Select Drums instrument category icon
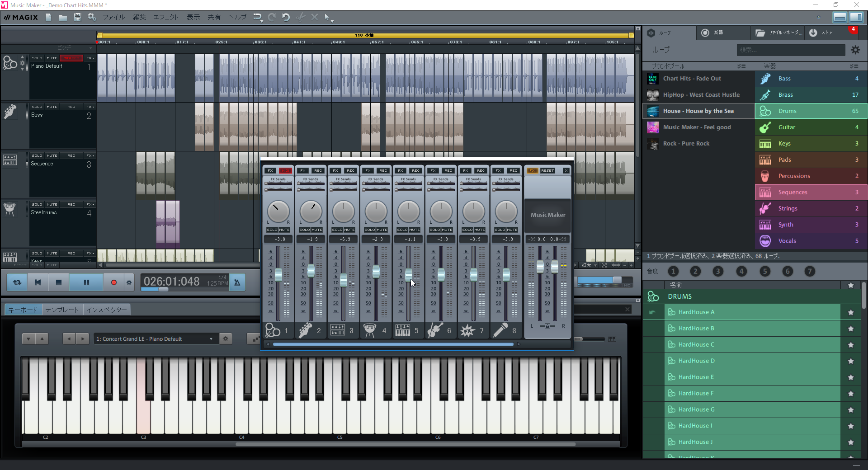 tap(765, 111)
